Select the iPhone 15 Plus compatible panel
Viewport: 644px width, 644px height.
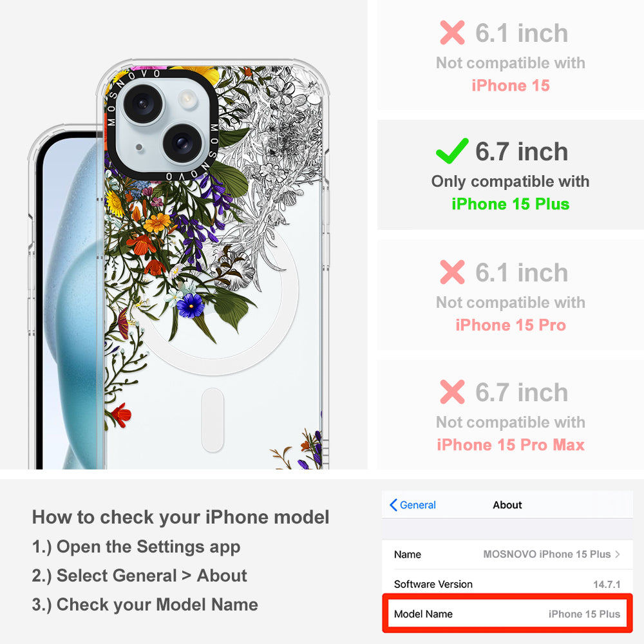pyautogui.click(x=511, y=175)
